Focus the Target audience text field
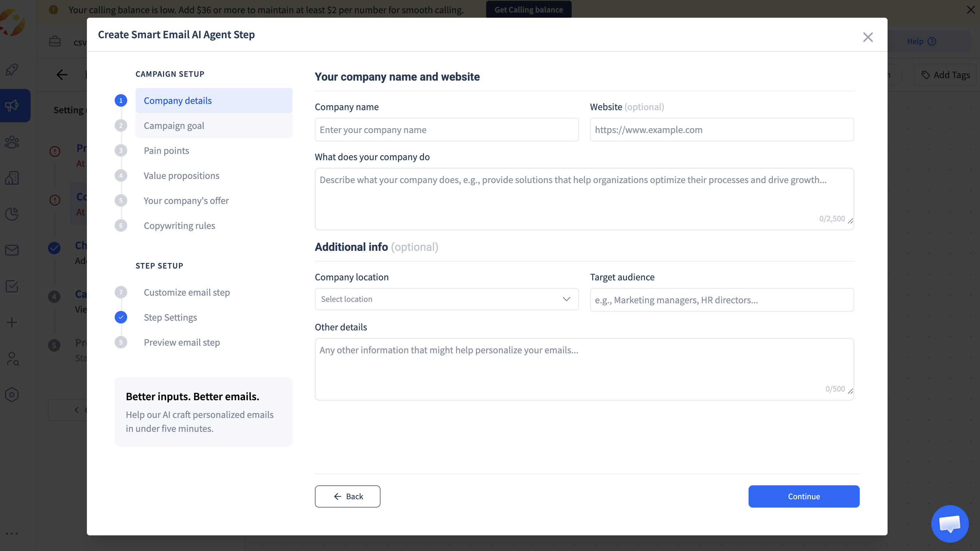This screenshot has width=980, height=551. pos(721,300)
